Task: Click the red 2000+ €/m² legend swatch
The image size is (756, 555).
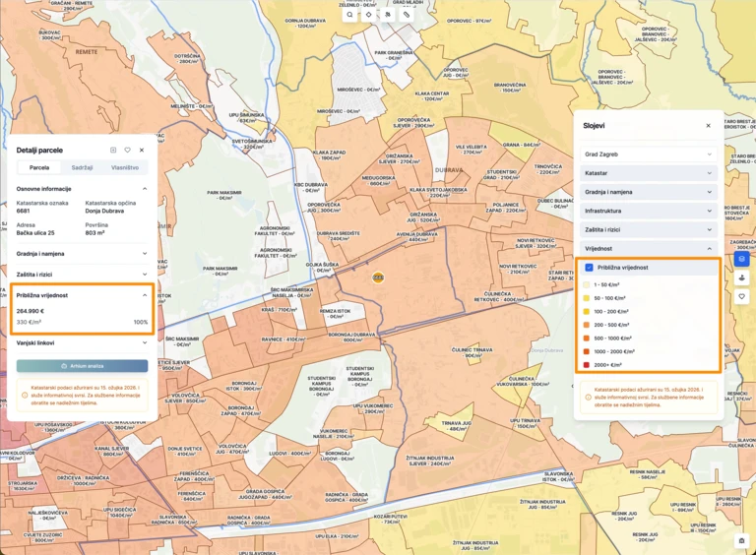Action: pos(587,365)
